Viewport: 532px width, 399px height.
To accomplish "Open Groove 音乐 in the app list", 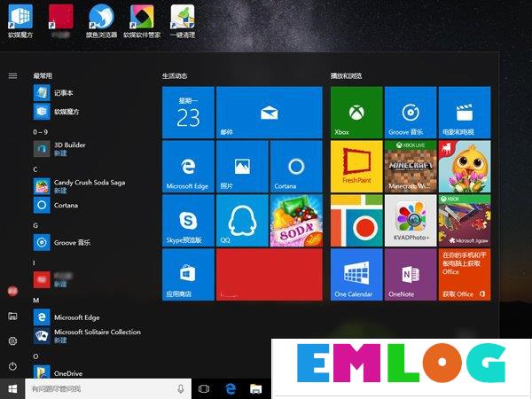I will point(90,242).
